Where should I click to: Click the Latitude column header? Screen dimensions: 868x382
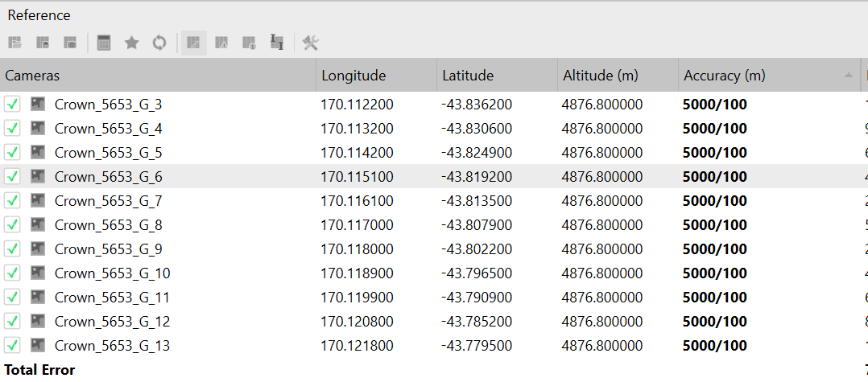(x=468, y=76)
